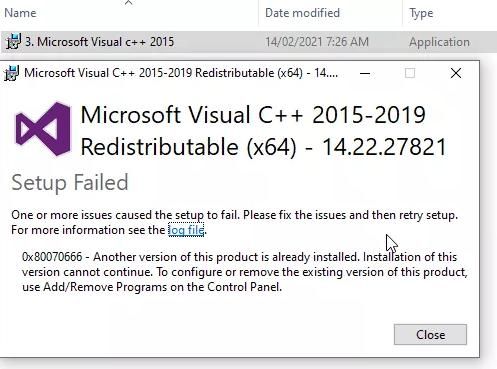Sort files by Date modified column
This screenshot has width=497, height=369.
point(302,13)
